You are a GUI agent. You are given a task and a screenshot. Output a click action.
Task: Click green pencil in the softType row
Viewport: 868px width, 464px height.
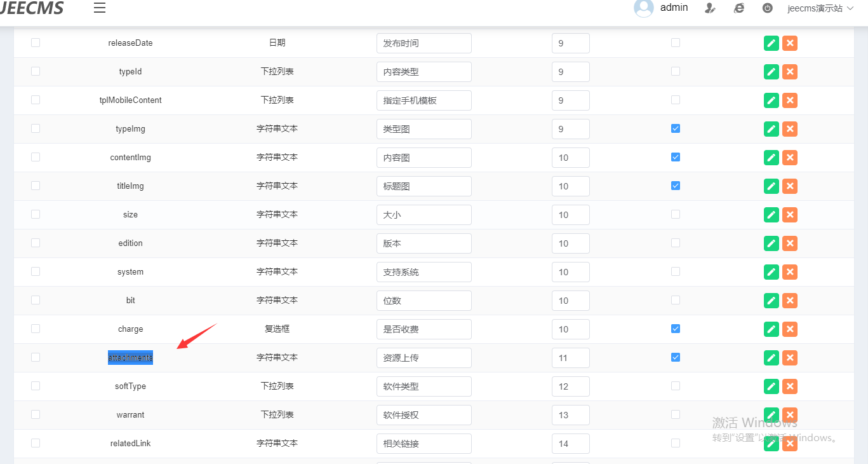[771, 386]
